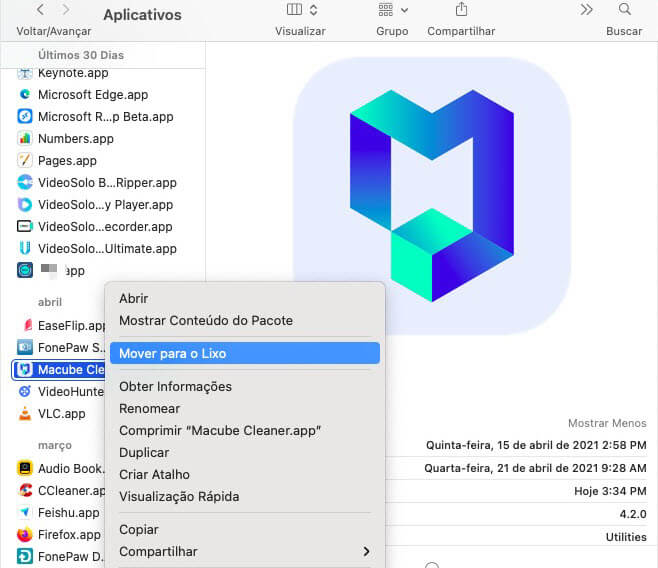Click the Últimos 30 Dias section header
Viewport: 658px width, 568px height.
(x=81, y=55)
